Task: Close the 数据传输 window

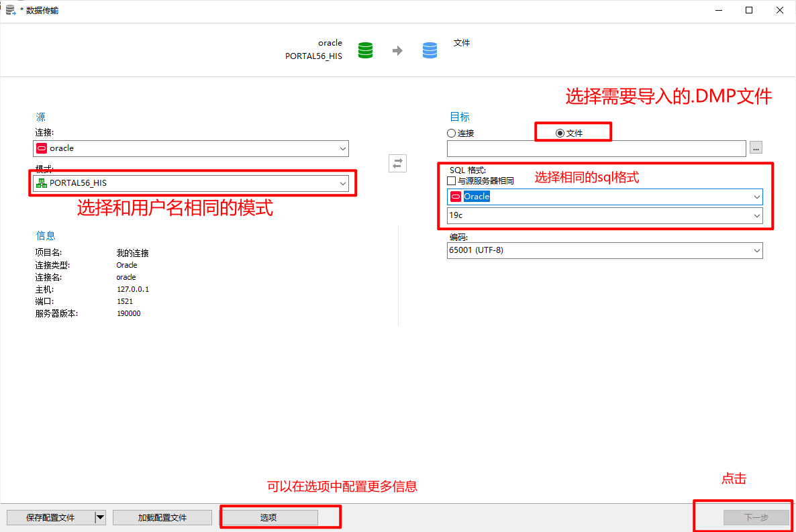Action: 780,10
